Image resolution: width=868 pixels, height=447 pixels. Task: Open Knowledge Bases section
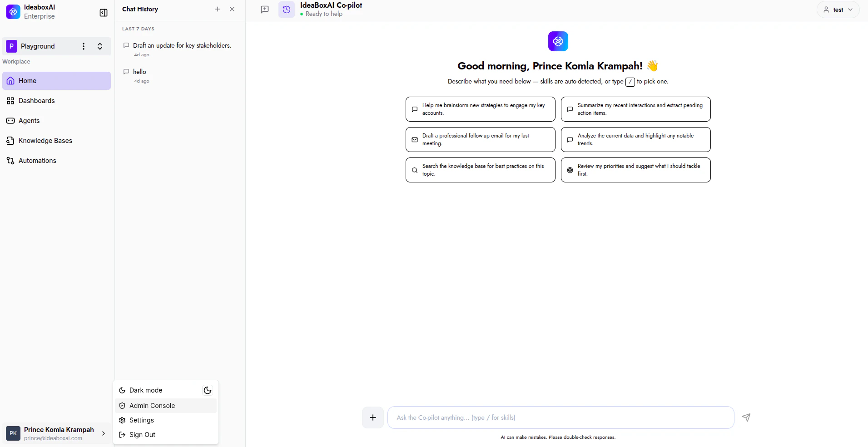[x=56, y=141]
